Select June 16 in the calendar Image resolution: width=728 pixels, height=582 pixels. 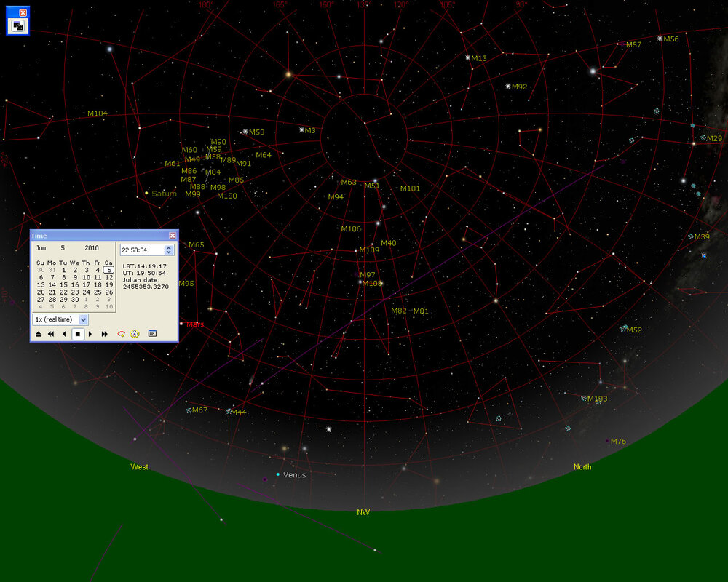(75, 284)
